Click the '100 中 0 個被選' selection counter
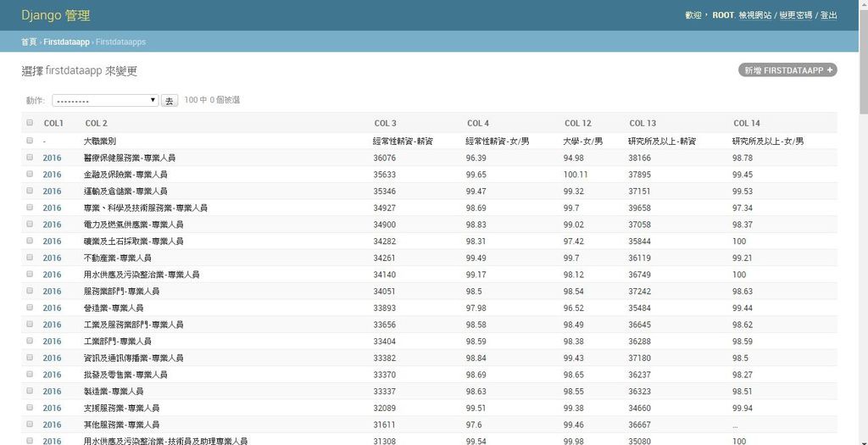This screenshot has width=868, height=445. [212, 100]
